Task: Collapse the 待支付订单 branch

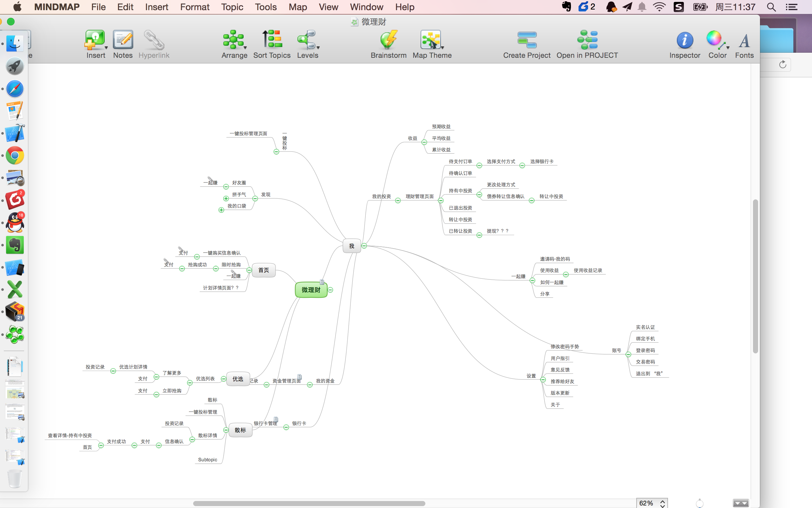Action: pyautogui.click(x=479, y=165)
